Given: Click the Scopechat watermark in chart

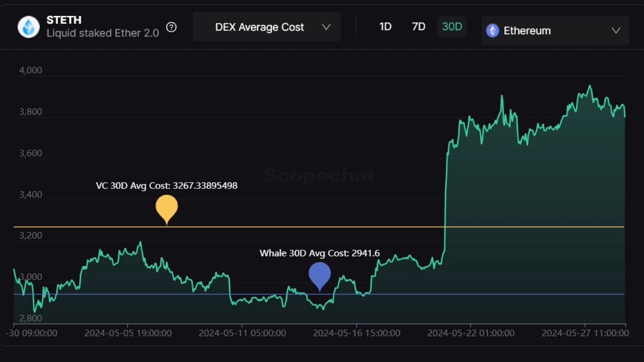Looking at the screenshot, I should click(x=319, y=176).
